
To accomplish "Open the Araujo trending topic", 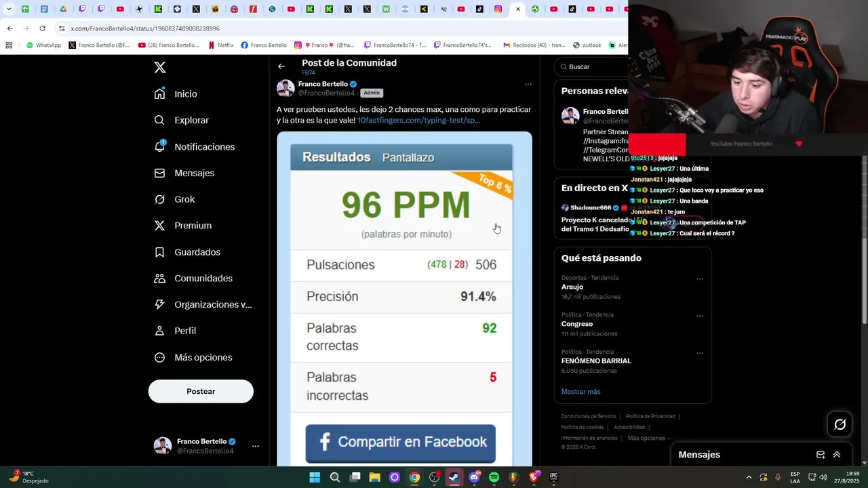I will (x=632, y=287).
